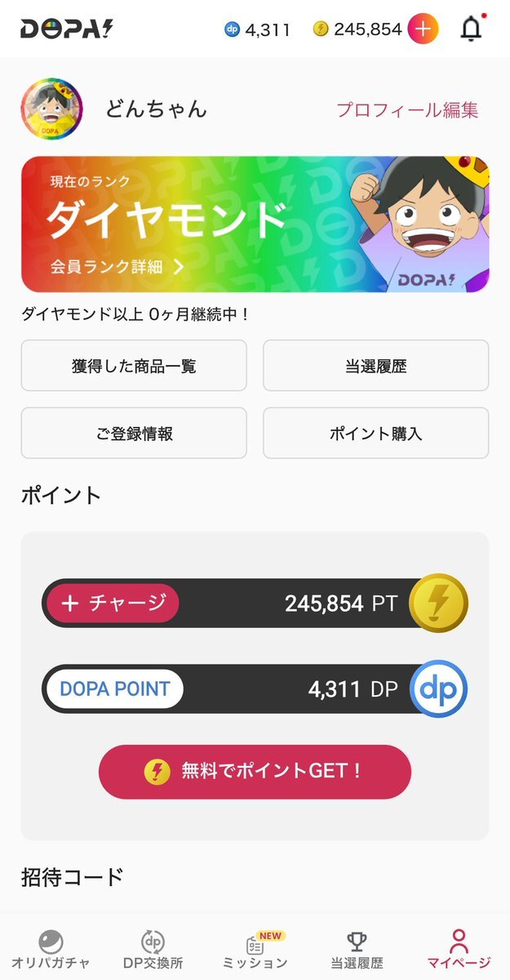510x980 pixels.
Task: Tap the DOPA logo in header
Action: point(67,29)
